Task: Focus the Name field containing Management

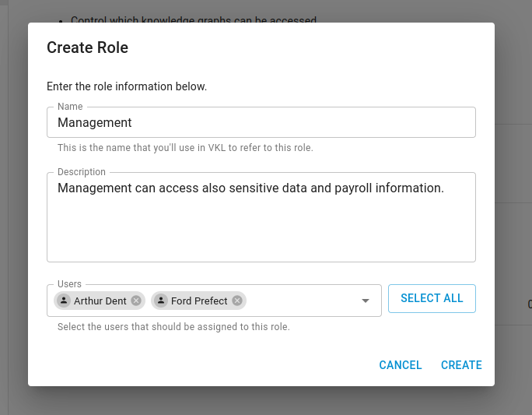Action: point(261,122)
